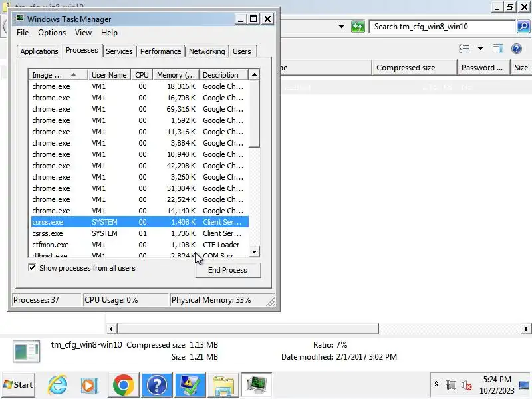Click the Explorer horizontal scroll left arrow
The image size is (532, 399).
coord(111,329)
